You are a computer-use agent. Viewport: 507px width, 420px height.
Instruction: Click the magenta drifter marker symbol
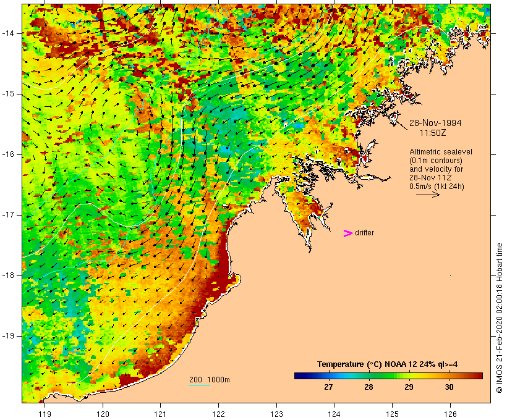[347, 233]
